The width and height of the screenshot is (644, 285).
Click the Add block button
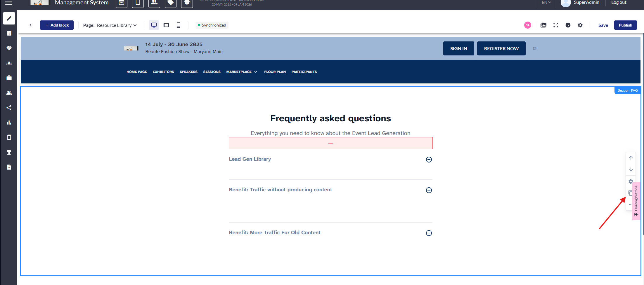(57, 25)
